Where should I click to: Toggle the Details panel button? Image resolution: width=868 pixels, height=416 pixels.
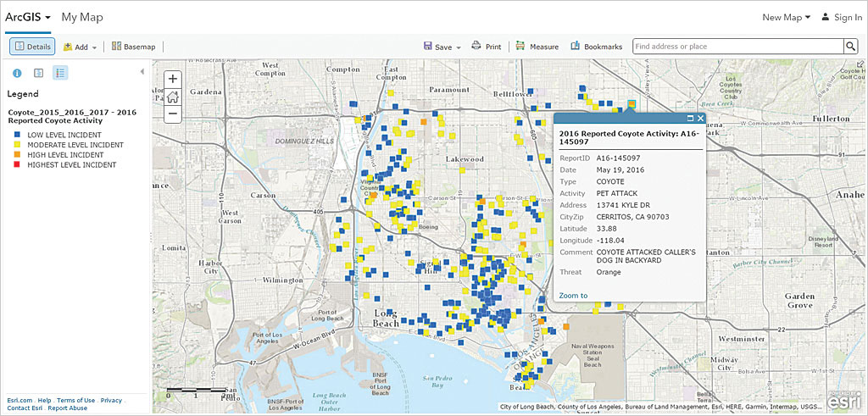pyautogui.click(x=32, y=47)
